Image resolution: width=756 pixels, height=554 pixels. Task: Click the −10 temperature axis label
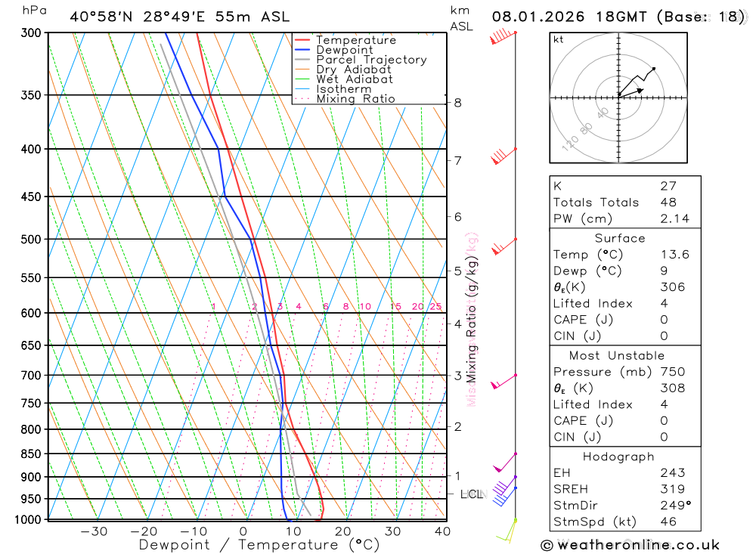click(194, 532)
